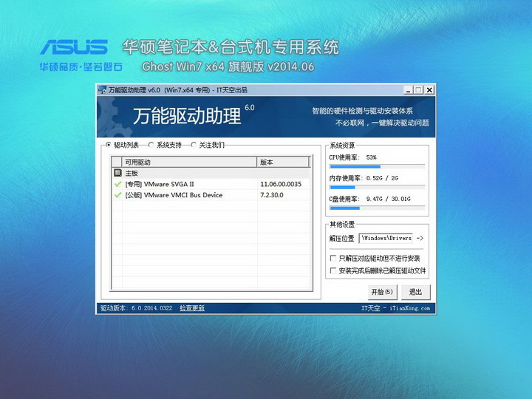
Task: Select the 驱动列表 radio button
Action: [x=109, y=145]
